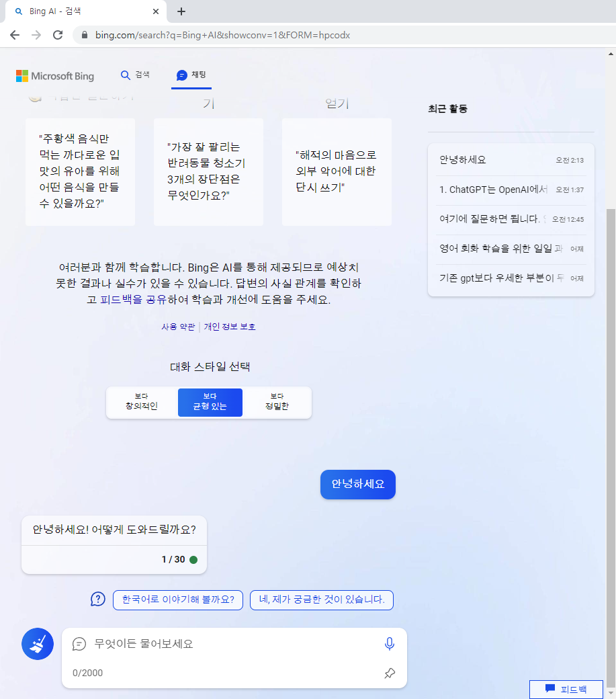
Task: Select 보다 균형 있는 conversation style
Action: [210, 402]
